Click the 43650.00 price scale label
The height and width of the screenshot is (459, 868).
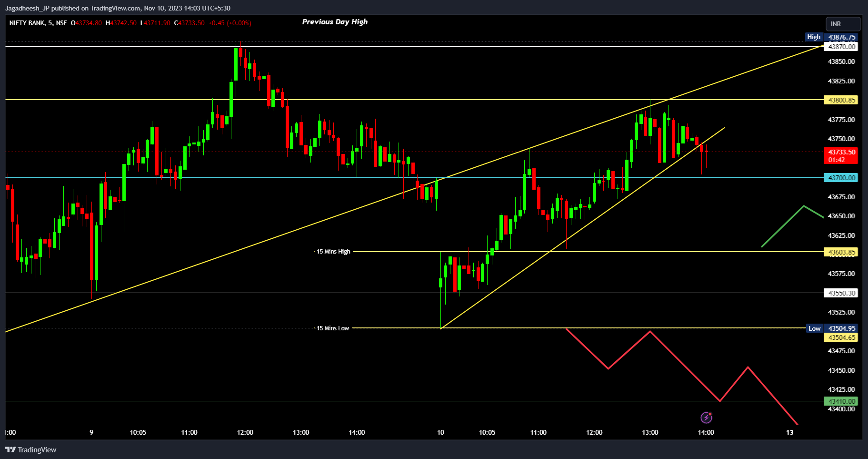coord(841,216)
